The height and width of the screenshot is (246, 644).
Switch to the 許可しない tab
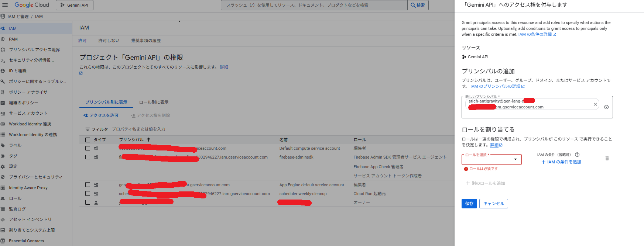click(x=109, y=41)
